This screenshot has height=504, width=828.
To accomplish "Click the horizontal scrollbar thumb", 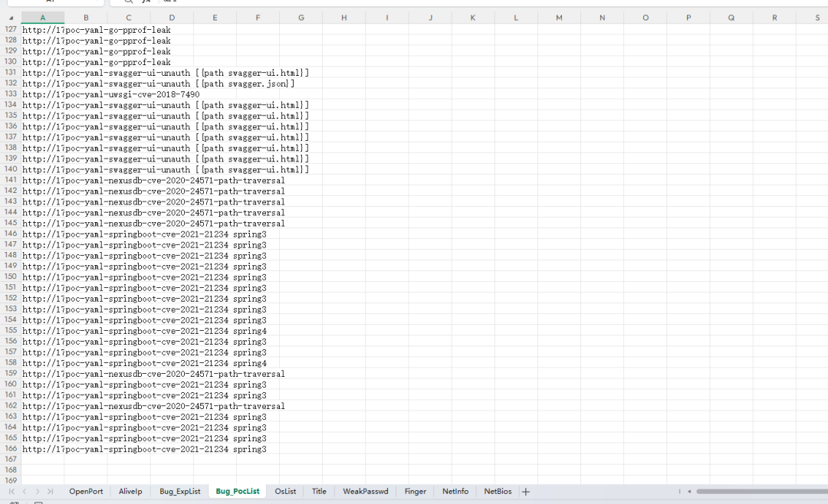I will (x=762, y=491).
